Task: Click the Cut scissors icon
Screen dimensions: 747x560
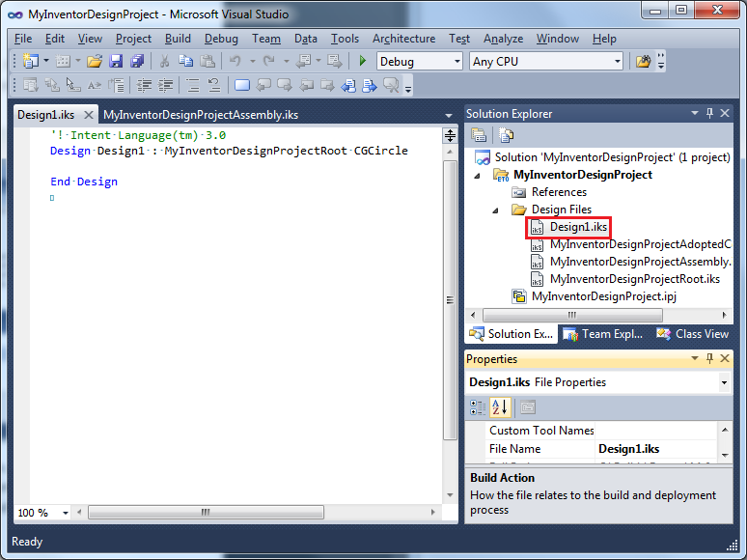Action: pos(164,61)
